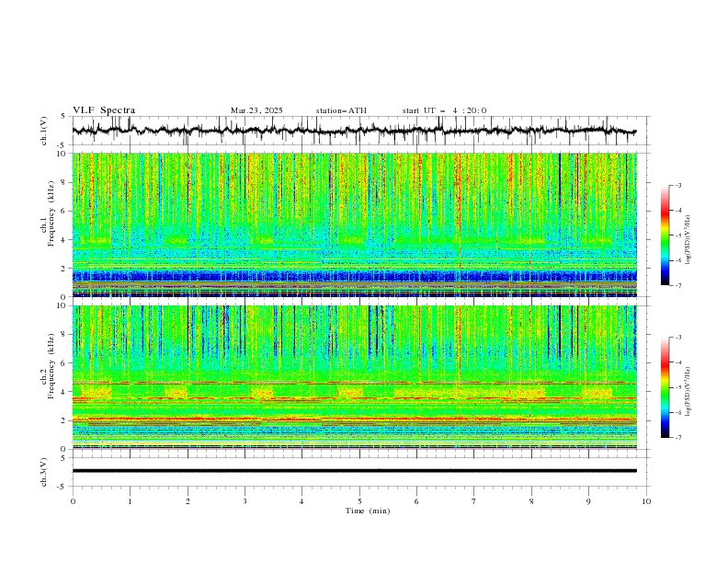The height and width of the screenshot is (563, 728).
Task: Click time axis tick label "1"
Action: (130, 501)
